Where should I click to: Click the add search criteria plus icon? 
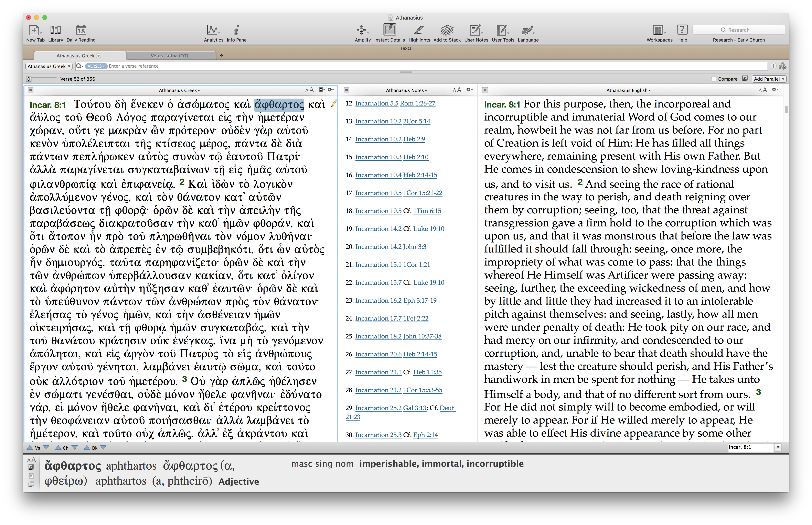[773, 66]
